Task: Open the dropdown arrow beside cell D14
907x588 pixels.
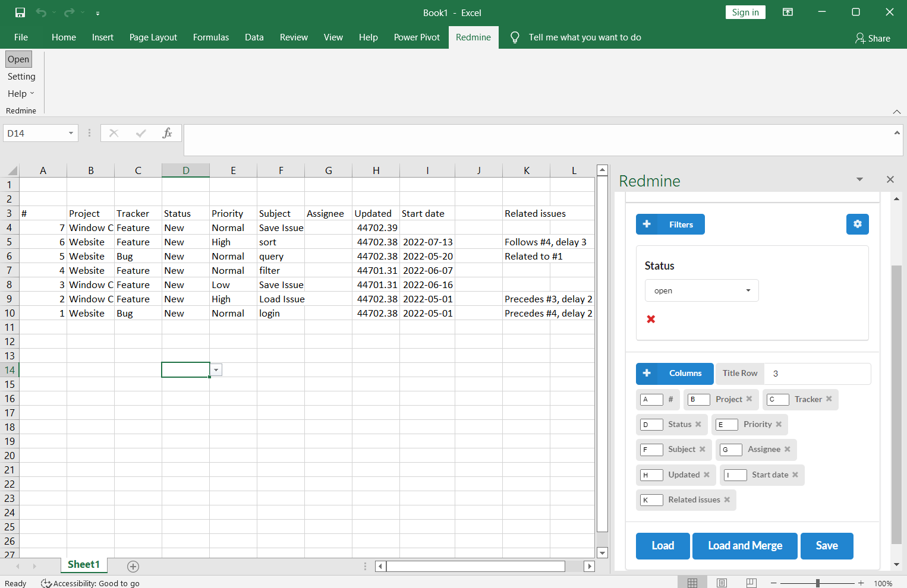Action: (x=216, y=369)
